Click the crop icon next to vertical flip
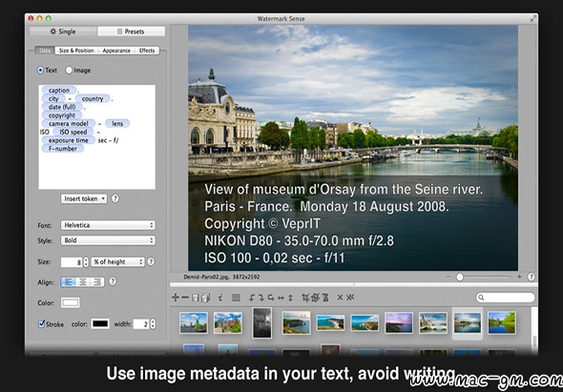This screenshot has width=563, height=392. (x=305, y=298)
